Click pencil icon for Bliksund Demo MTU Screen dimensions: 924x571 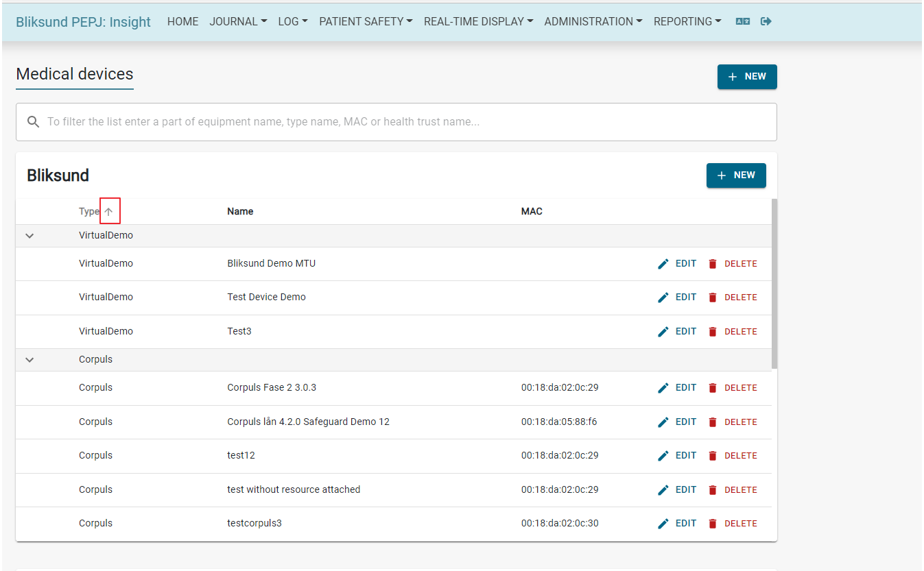(663, 264)
